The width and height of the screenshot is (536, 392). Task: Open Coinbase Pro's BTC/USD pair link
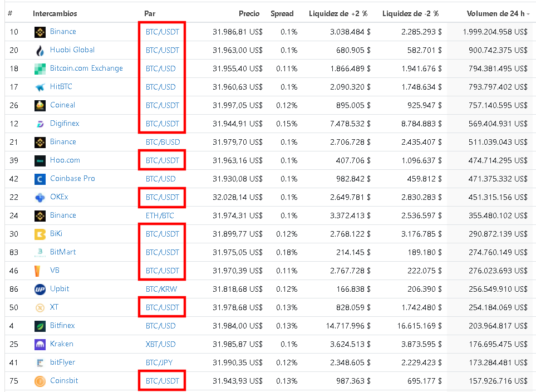pyautogui.click(x=161, y=179)
